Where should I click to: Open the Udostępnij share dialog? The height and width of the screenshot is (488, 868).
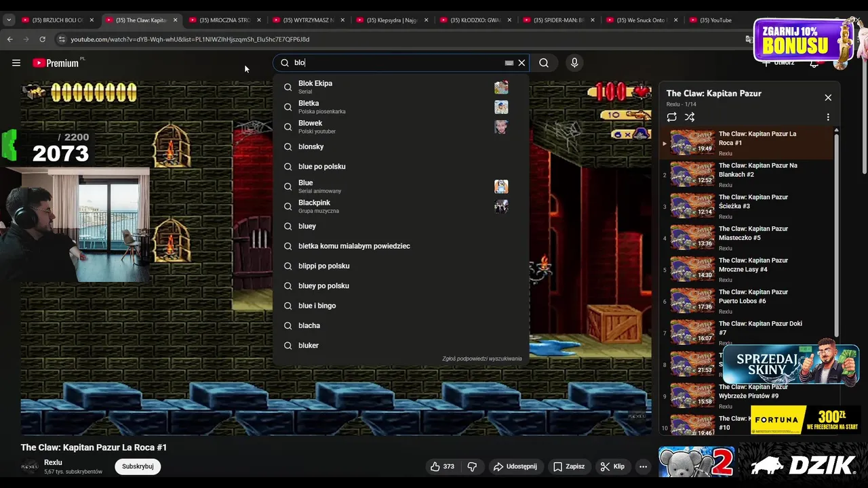515,466
